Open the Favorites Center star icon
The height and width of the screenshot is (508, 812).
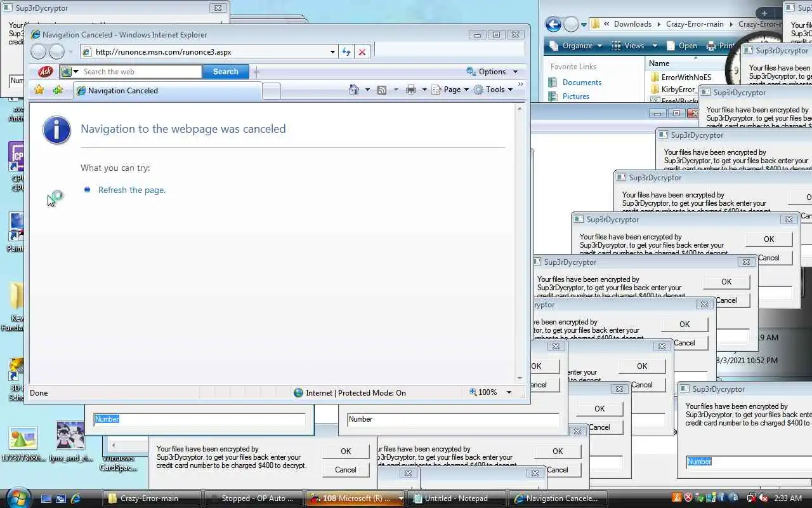coord(39,90)
